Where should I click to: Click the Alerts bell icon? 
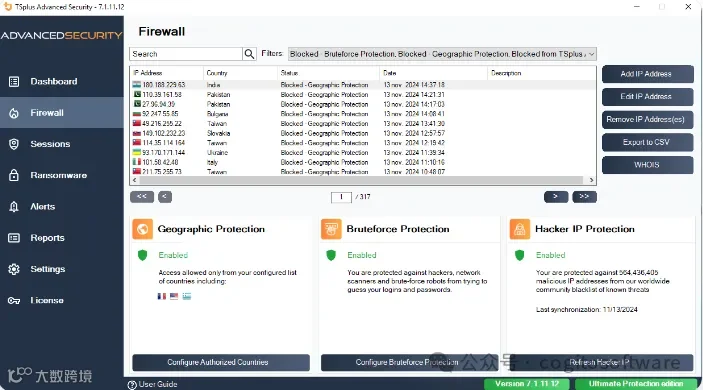[14, 207]
